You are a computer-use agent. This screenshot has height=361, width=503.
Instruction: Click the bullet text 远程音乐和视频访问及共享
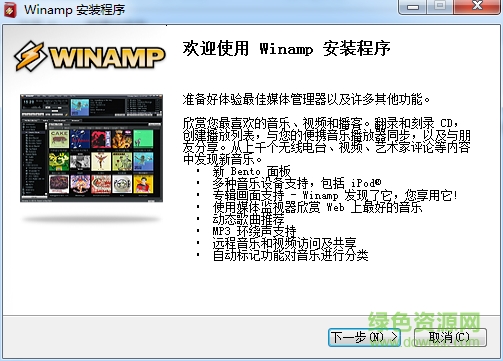[x=285, y=243]
